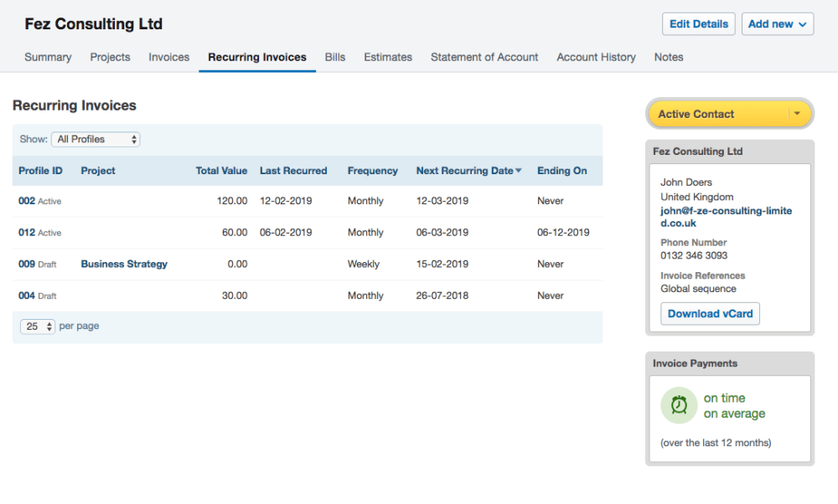Open the Business Strategy project

pyautogui.click(x=124, y=264)
